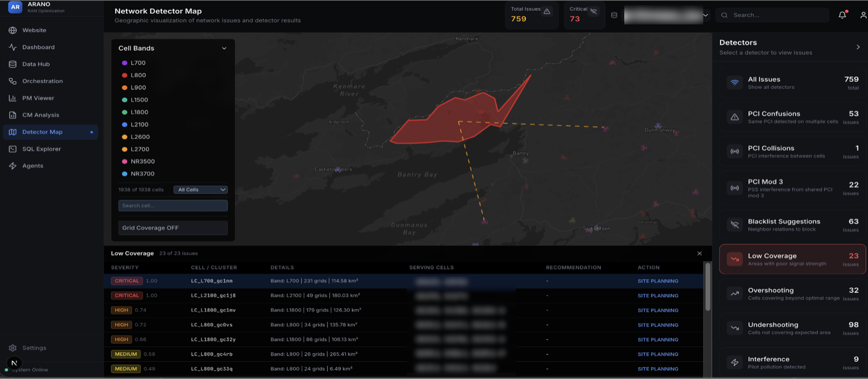Viewport: 868px width, 379px height.
Task: Toggle the L800 band red dot
Action: pos(125,75)
